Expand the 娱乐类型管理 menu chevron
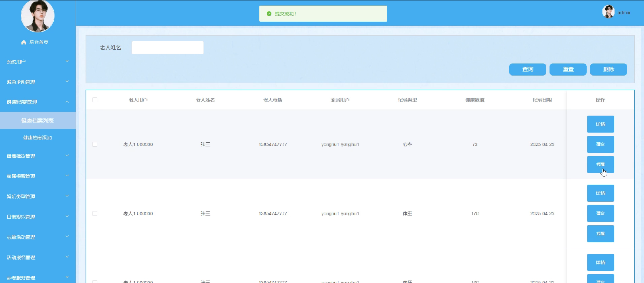The width and height of the screenshot is (644, 283). click(67, 196)
